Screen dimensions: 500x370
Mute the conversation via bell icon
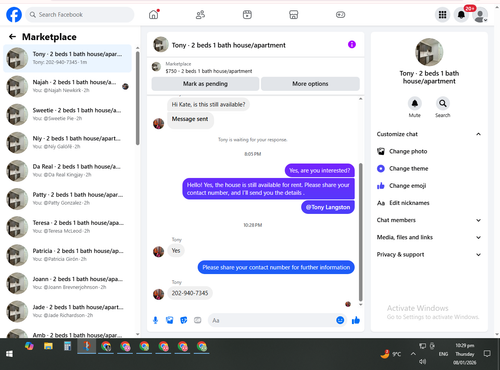[x=415, y=103]
